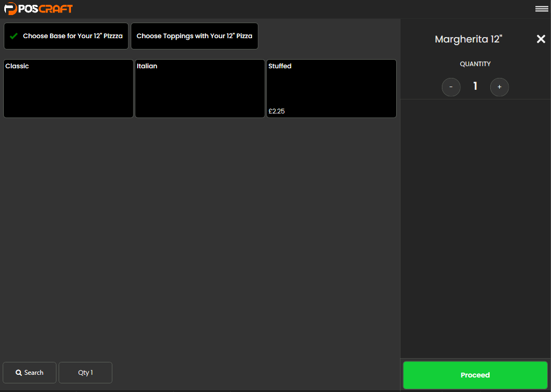This screenshot has width=551, height=392.
Task: Click the magnifying glass search icon
Action: (x=19, y=373)
